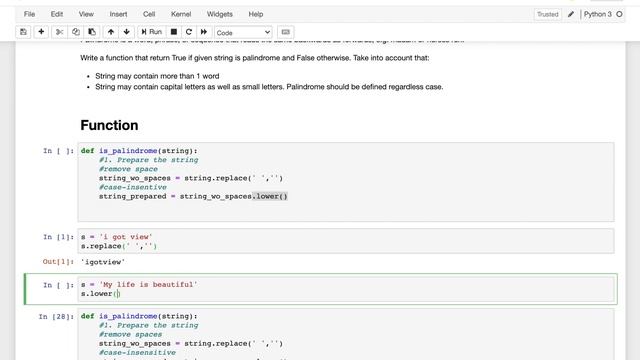The image size is (640, 360).
Task: Click the cell containing 'i got view'
Action: coord(346,241)
